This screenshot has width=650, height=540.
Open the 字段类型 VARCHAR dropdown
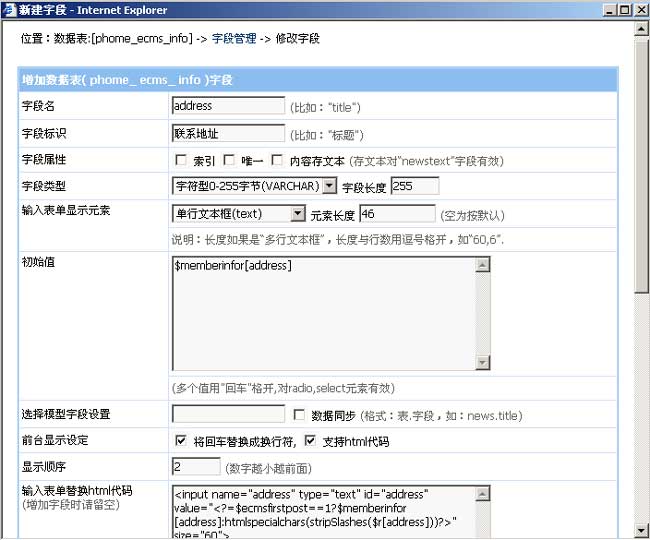(329, 186)
